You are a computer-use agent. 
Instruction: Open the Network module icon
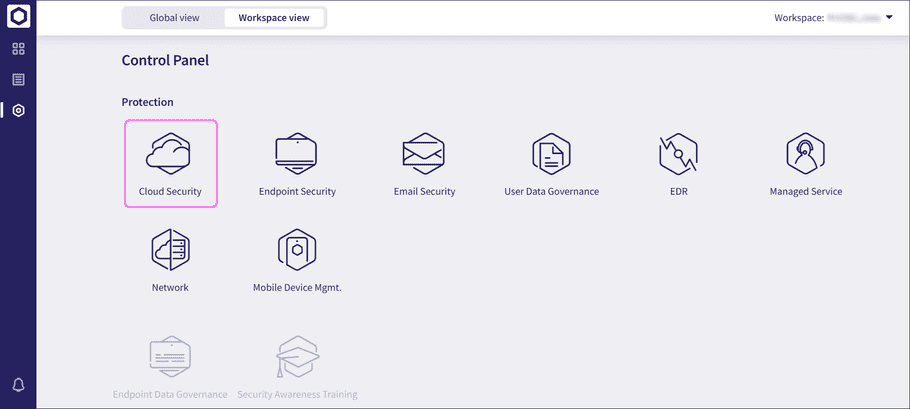pos(171,250)
